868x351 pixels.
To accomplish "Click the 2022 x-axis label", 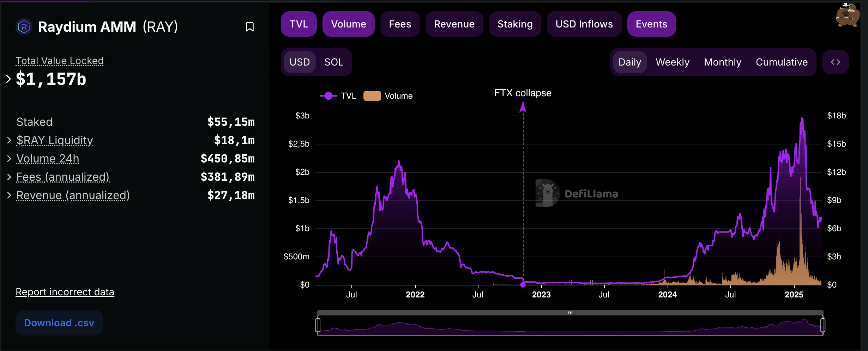I will click(x=415, y=295).
